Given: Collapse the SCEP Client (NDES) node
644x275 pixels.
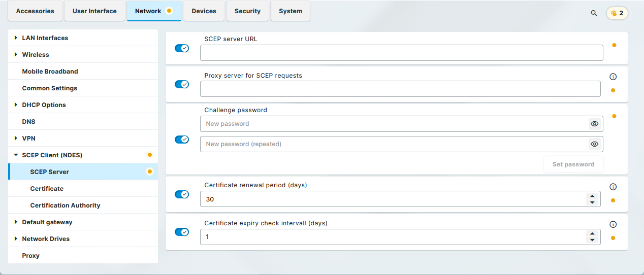Looking at the screenshot, I should click(x=16, y=155).
